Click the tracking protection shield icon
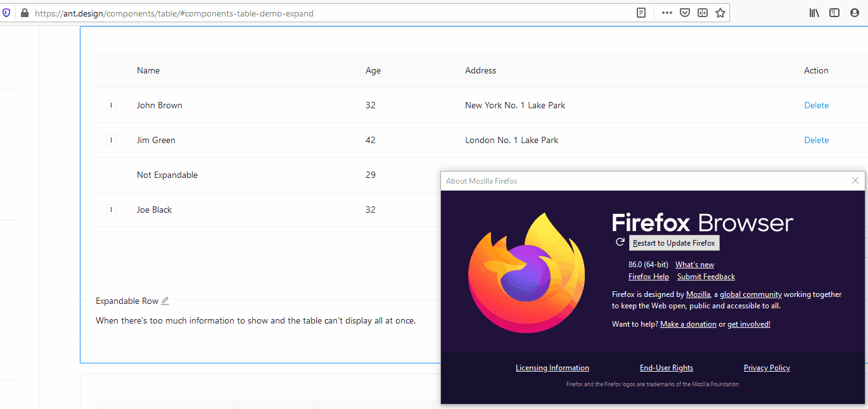This screenshot has height=409, width=868. click(x=6, y=13)
